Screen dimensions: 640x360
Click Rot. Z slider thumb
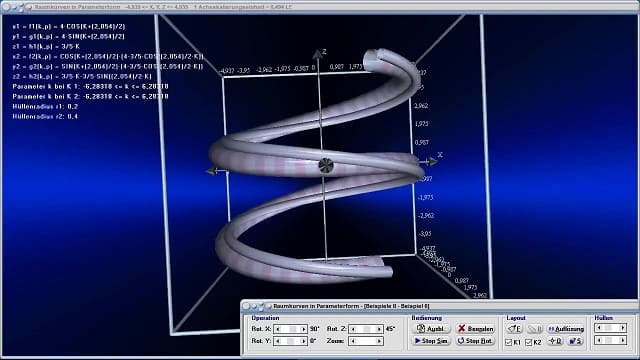click(367, 329)
